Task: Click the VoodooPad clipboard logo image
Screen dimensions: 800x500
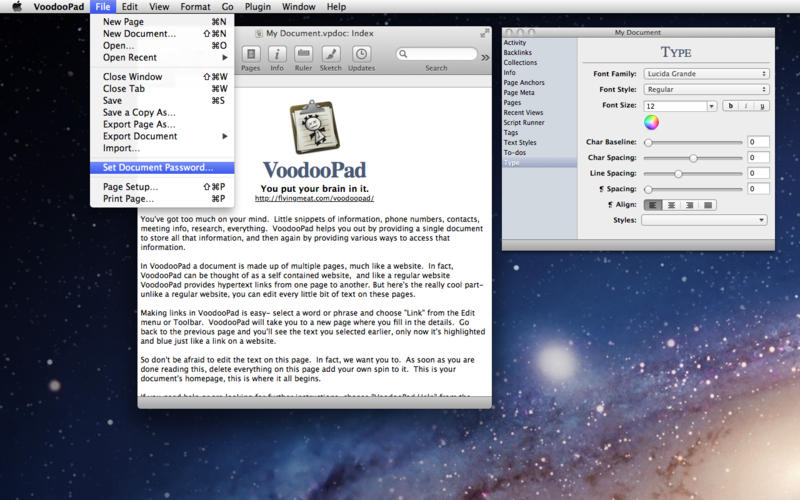Action: click(x=314, y=127)
